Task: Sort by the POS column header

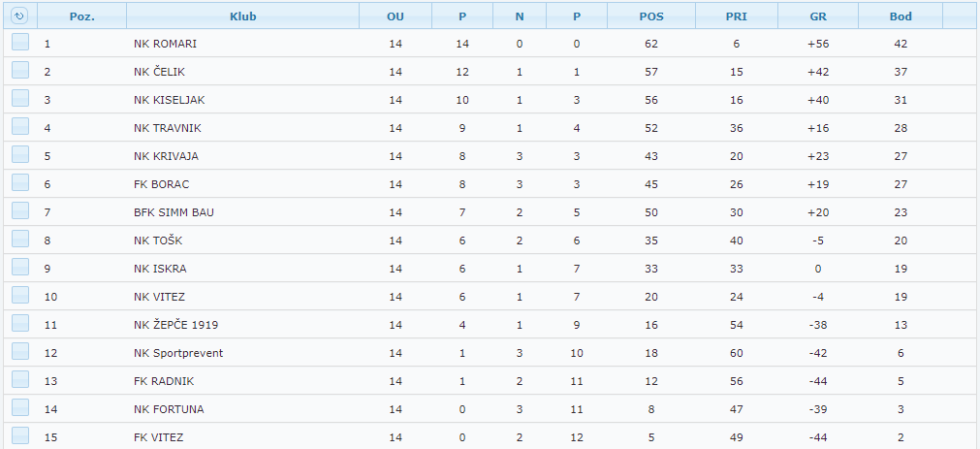Action: click(651, 16)
